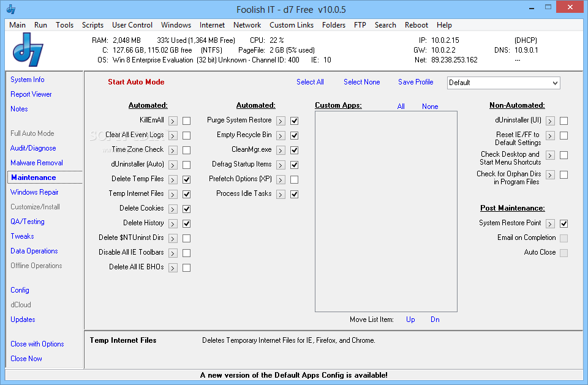Click arrow button next to Check for Orphan Dirs
This screenshot has width=588, height=385.
point(550,174)
